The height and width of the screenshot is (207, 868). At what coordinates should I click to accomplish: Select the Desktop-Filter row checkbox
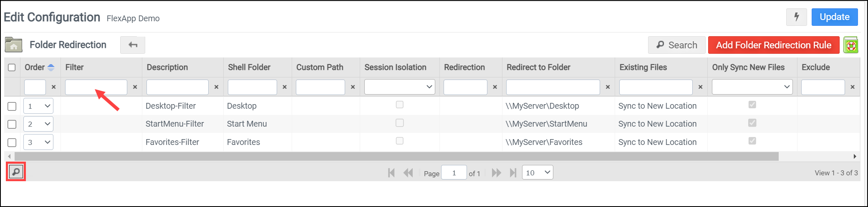point(12,106)
